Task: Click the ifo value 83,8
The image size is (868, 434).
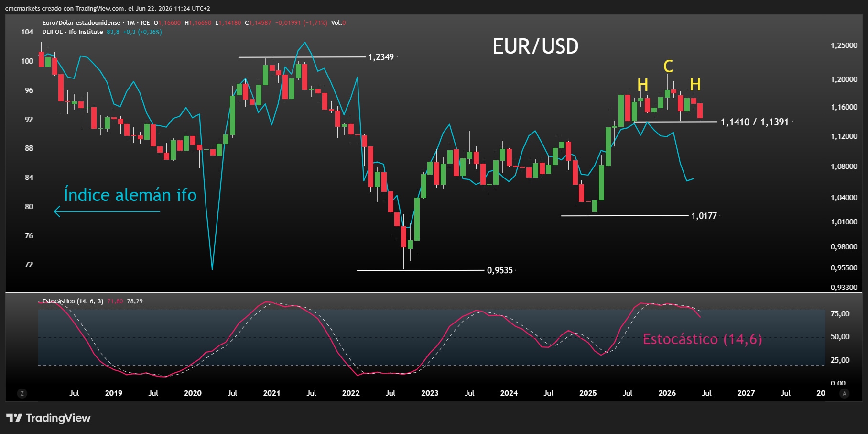Action: coord(113,32)
